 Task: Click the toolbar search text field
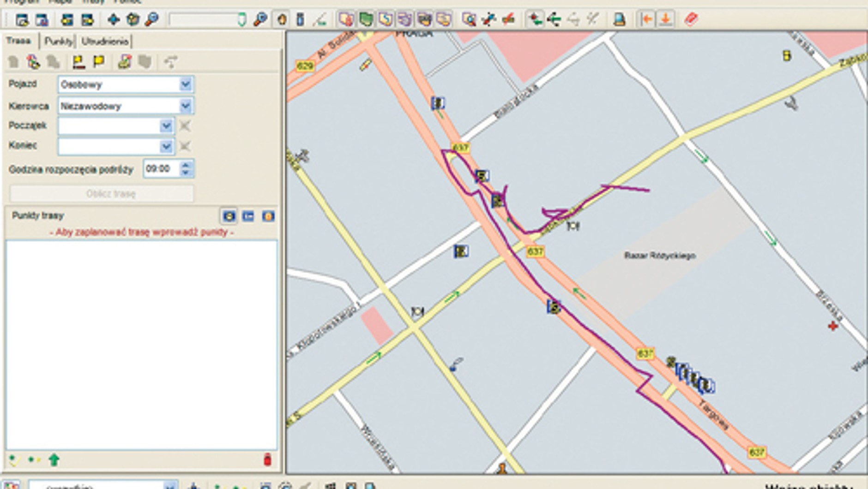tap(203, 19)
